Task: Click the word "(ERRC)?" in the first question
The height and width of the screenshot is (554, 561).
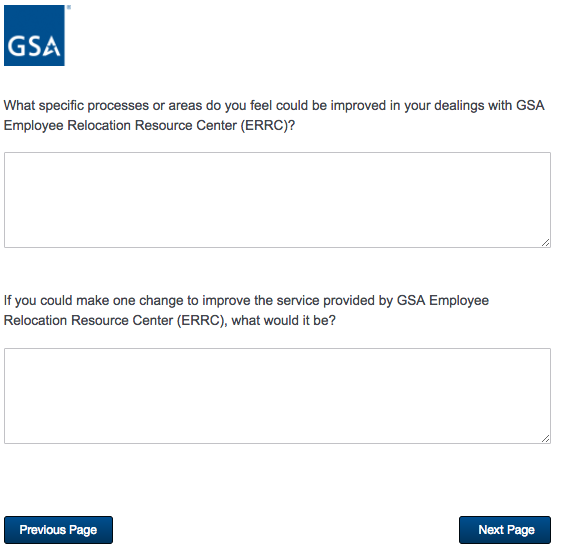Action: point(268,126)
